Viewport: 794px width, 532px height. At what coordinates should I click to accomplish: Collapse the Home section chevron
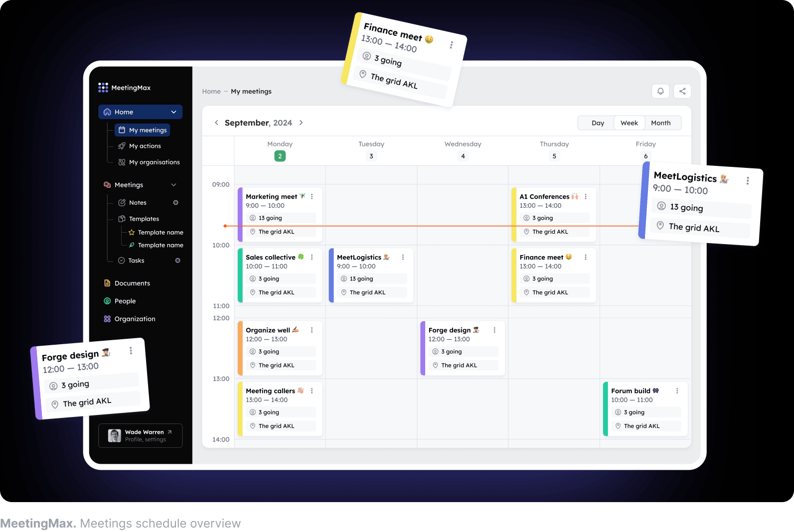point(173,112)
